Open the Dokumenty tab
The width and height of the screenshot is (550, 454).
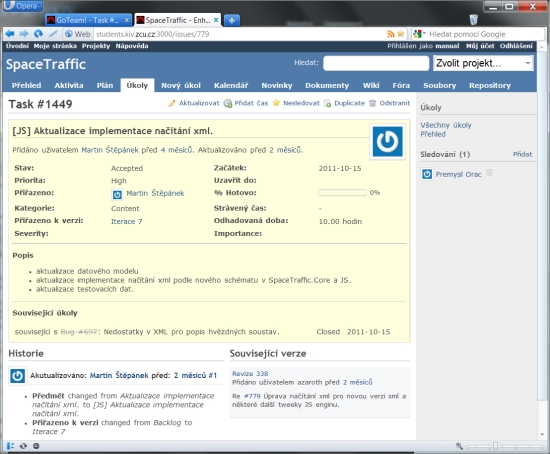327,85
